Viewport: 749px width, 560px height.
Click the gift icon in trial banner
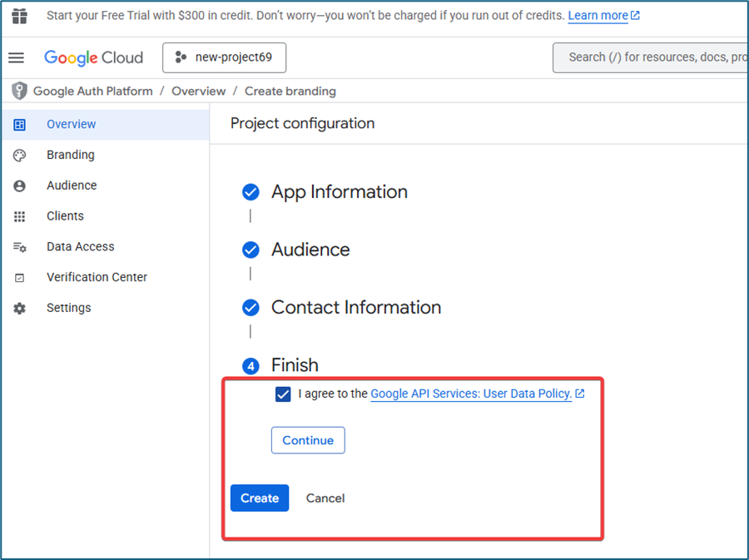tap(20, 16)
